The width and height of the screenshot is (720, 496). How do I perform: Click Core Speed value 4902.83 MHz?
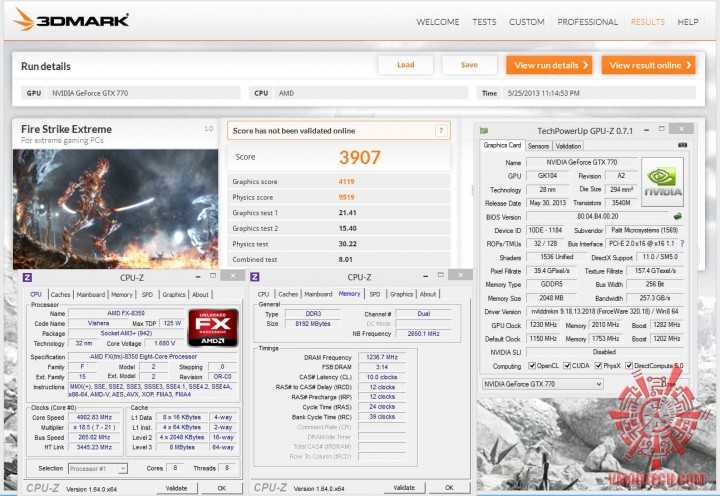(x=95, y=417)
